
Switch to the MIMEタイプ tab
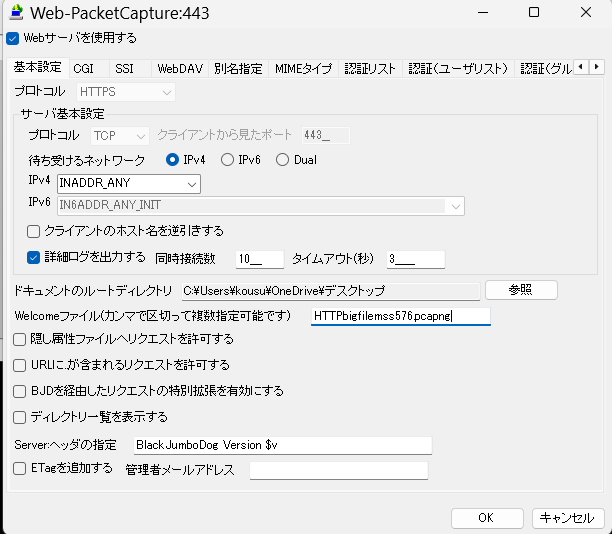[x=303, y=69]
